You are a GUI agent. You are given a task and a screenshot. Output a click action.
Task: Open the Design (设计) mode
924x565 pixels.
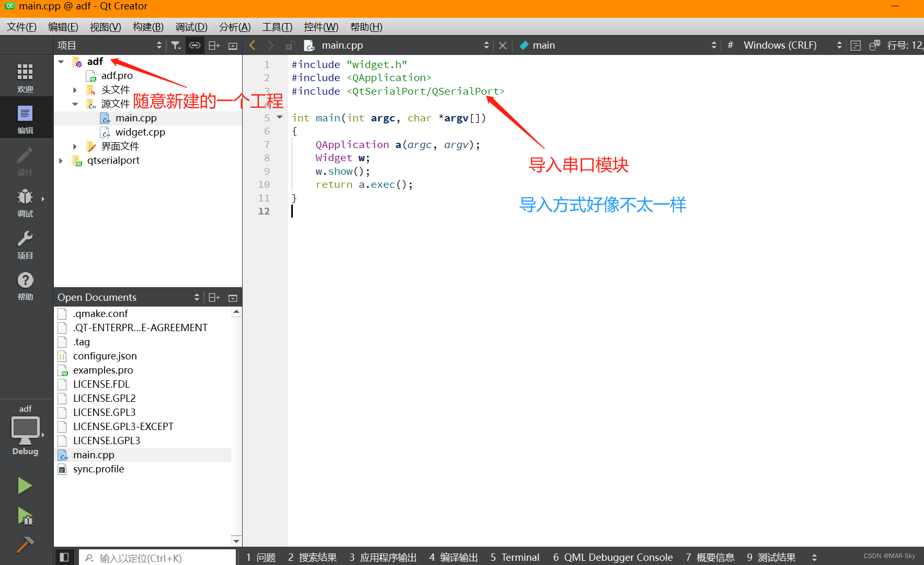pos(25,161)
